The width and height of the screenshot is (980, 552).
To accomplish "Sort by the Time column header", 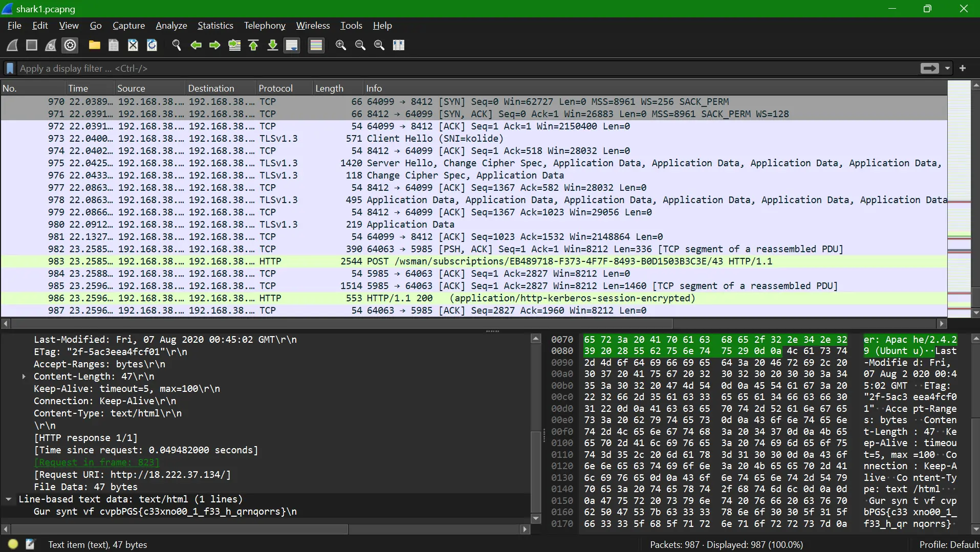I will [x=91, y=88].
